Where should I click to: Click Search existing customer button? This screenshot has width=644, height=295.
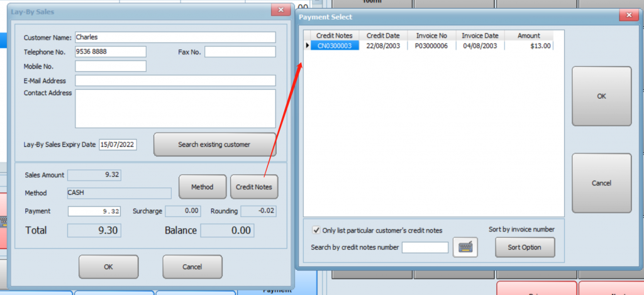tap(214, 145)
